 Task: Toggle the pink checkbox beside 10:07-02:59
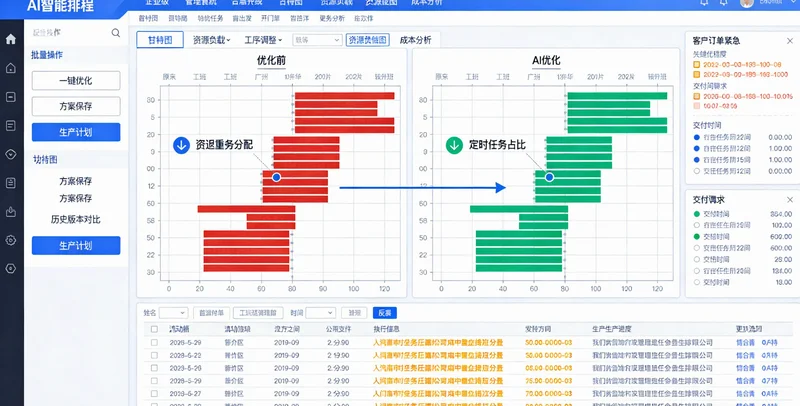coord(696,106)
